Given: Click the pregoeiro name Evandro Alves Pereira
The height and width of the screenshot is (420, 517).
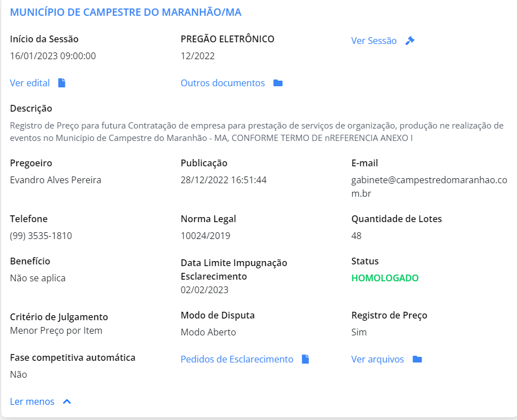Looking at the screenshot, I should point(55,180).
